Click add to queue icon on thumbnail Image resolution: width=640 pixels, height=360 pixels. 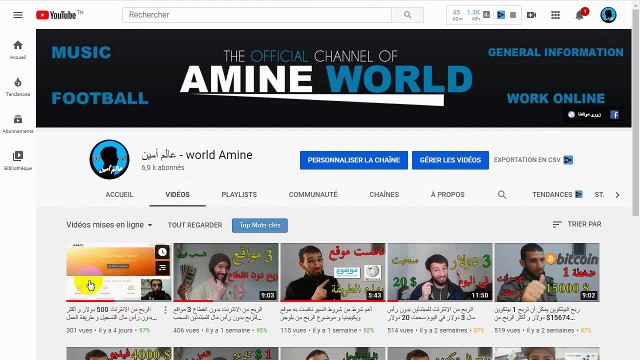click(162, 268)
